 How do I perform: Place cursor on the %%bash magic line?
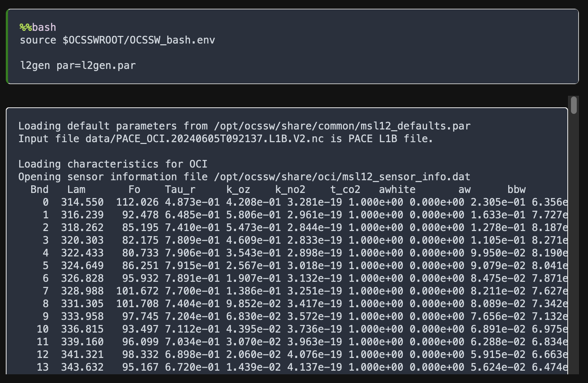pos(38,27)
